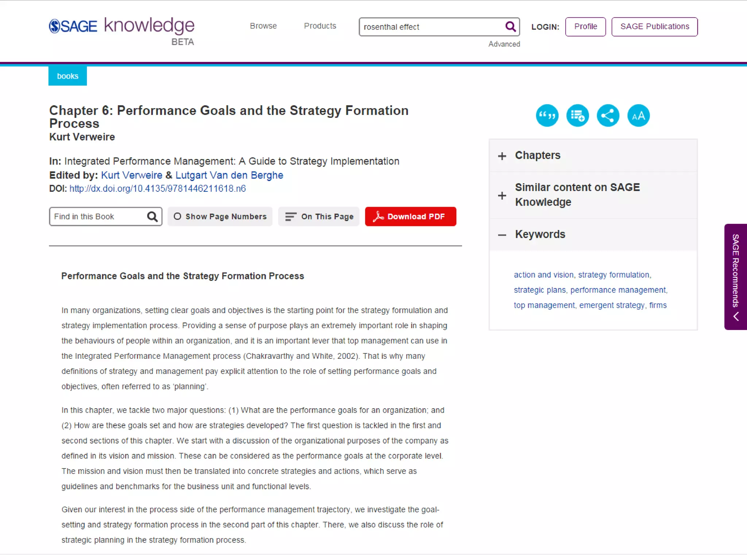Open the chapter DOI link

point(157,188)
